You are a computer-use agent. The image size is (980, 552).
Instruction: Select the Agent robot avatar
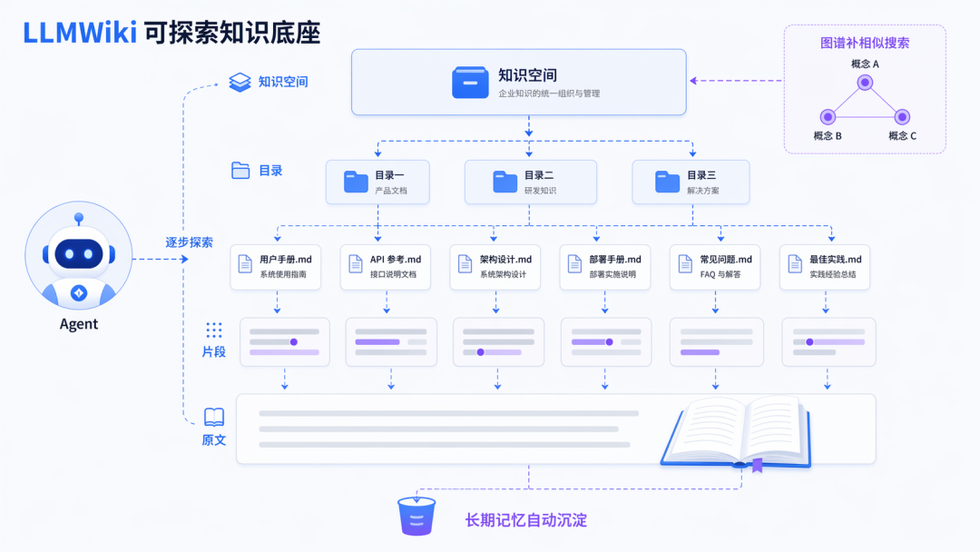[79, 255]
